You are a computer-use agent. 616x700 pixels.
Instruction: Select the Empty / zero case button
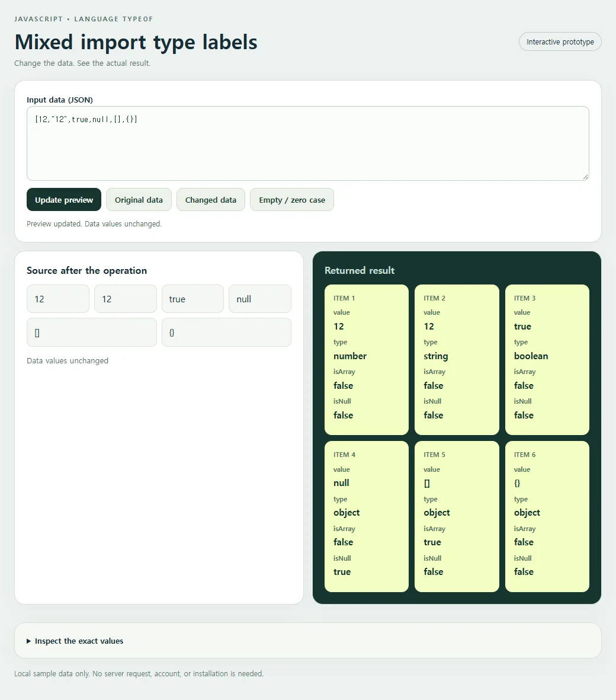[x=292, y=200]
